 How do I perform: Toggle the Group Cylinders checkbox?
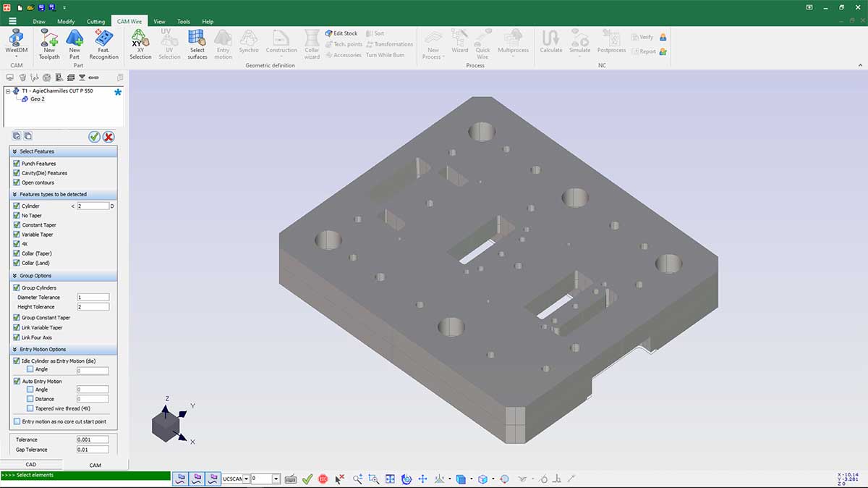(17, 288)
